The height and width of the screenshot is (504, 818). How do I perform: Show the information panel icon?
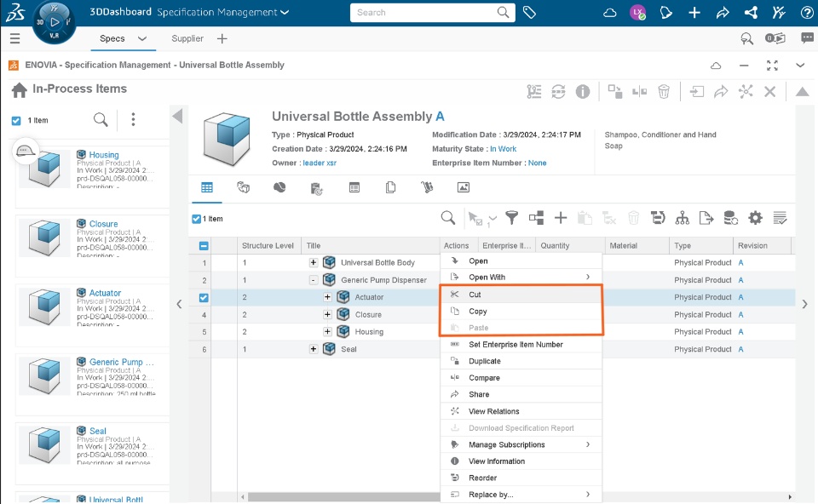pos(582,92)
